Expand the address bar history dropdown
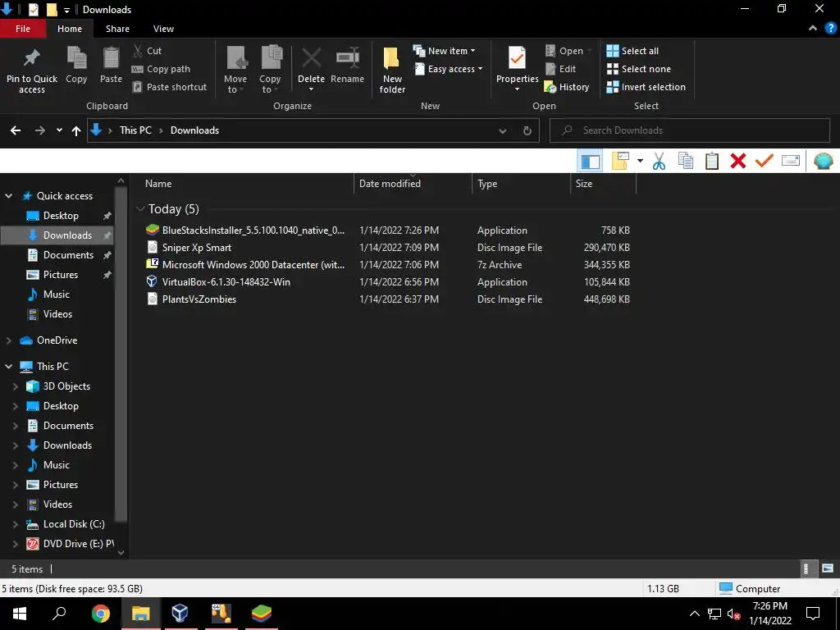This screenshot has width=840, height=630. 503,130
